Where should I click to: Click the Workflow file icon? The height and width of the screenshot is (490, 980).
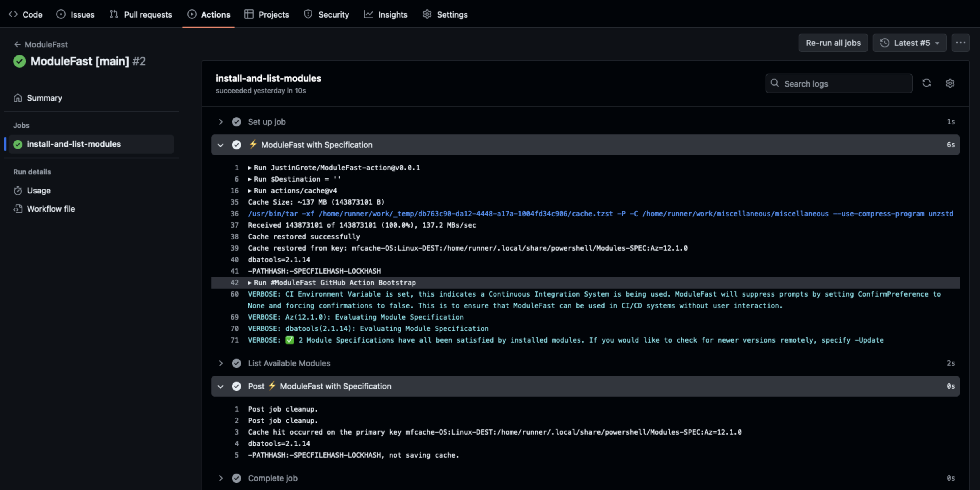click(x=18, y=209)
